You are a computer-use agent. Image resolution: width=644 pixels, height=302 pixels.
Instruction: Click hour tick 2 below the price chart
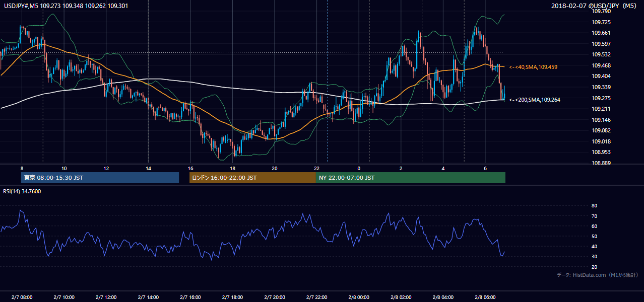pos(401,168)
